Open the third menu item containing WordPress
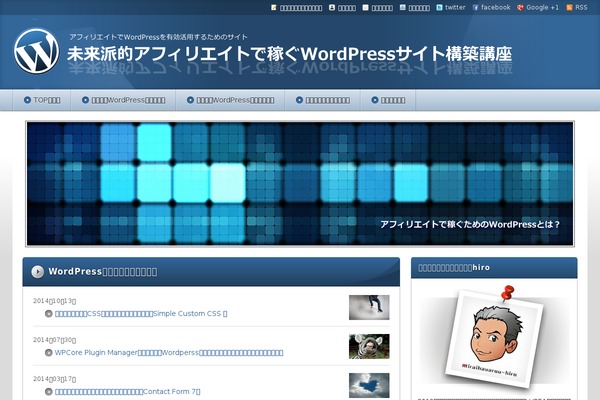This screenshot has width=600, height=400. [230, 100]
